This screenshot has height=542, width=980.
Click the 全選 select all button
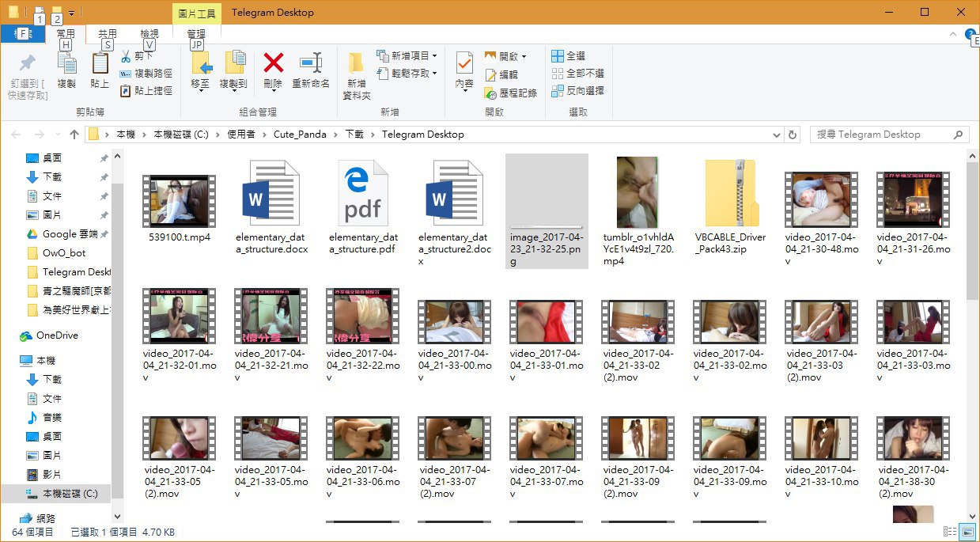coord(569,56)
